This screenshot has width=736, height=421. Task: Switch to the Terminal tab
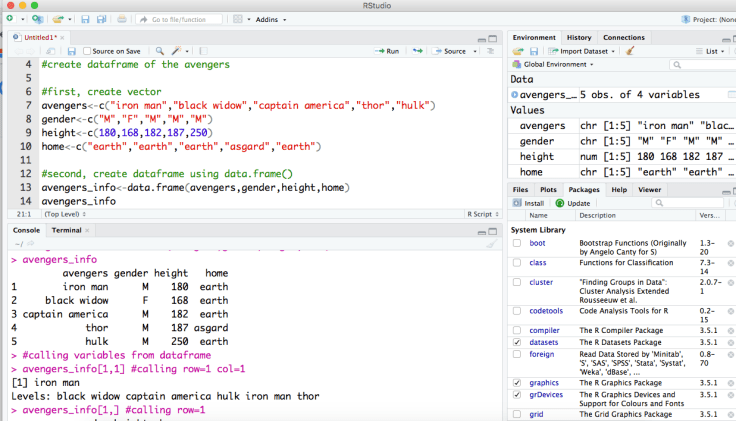66,230
